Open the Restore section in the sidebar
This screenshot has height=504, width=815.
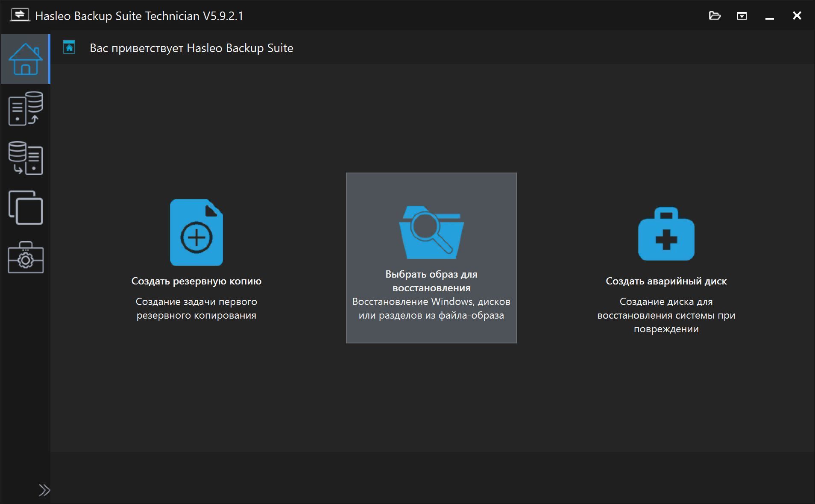[x=25, y=158]
